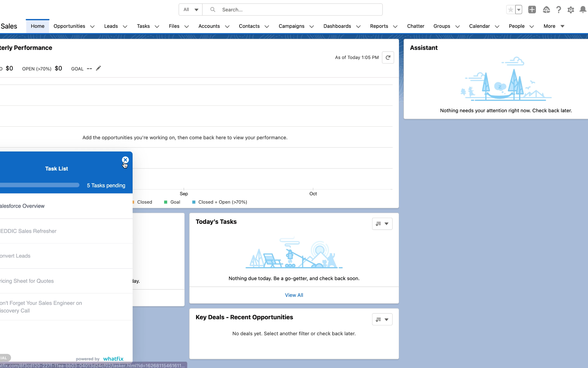Open the MEDDIC Sales Refresher task
The width and height of the screenshot is (588, 368).
click(66, 231)
